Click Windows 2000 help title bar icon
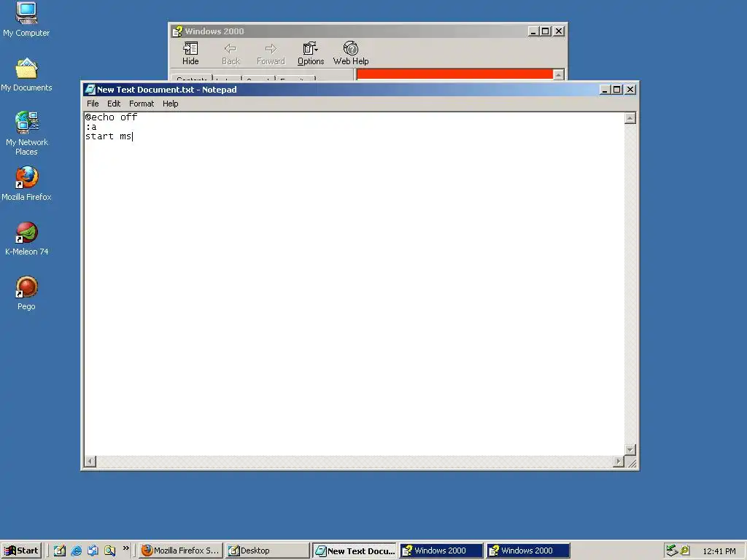Image resolution: width=747 pixels, height=560 pixels. pyautogui.click(x=177, y=31)
